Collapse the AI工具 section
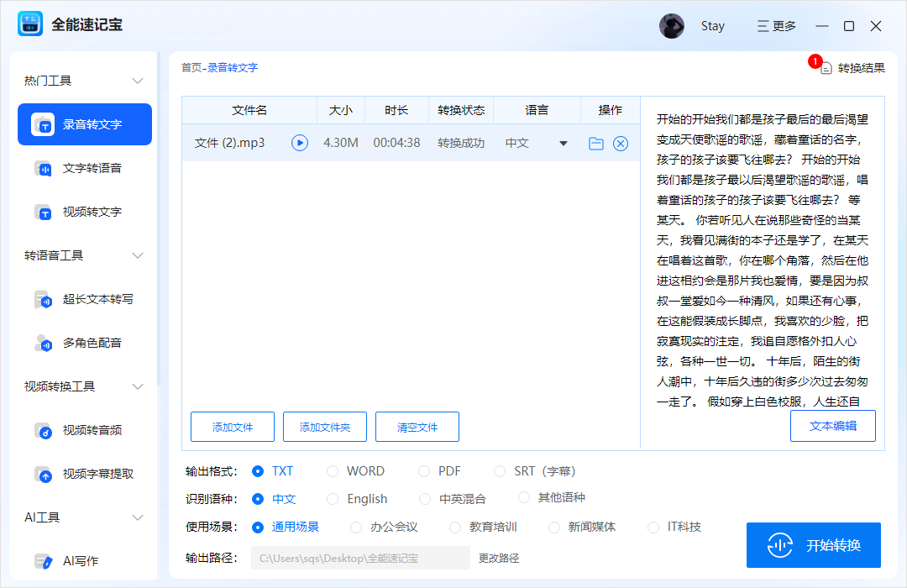907x588 pixels. (137, 517)
